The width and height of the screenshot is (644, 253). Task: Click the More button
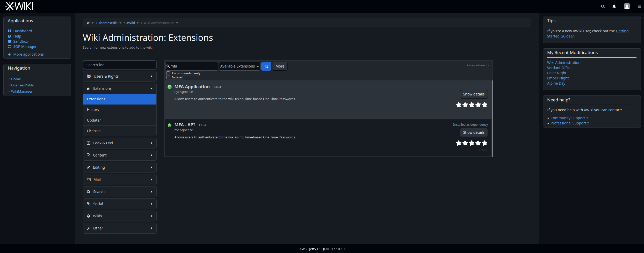click(x=280, y=66)
